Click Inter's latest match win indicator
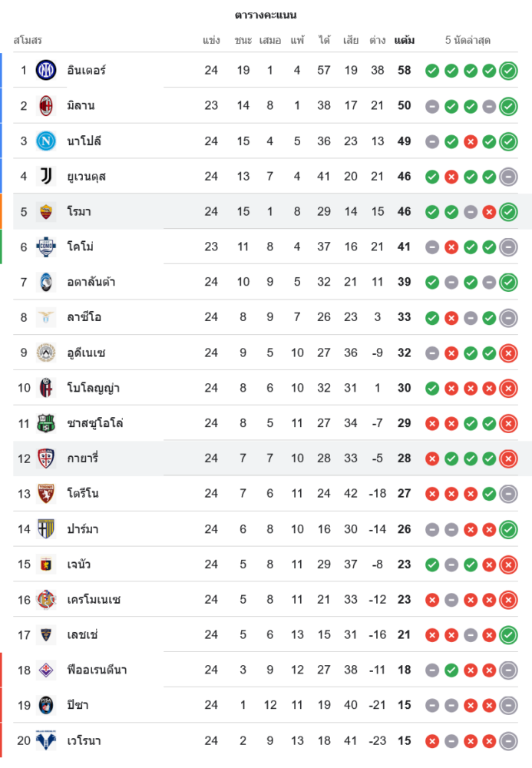 [x=508, y=71]
